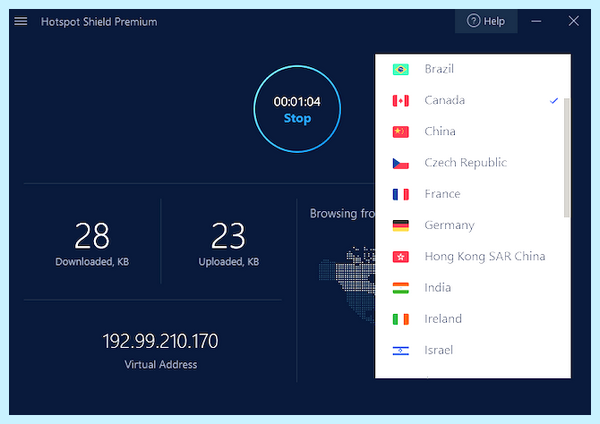This screenshot has width=600, height=424.
Task: Click the connection timer 00:01:04
Action: (x=297, y=102)
